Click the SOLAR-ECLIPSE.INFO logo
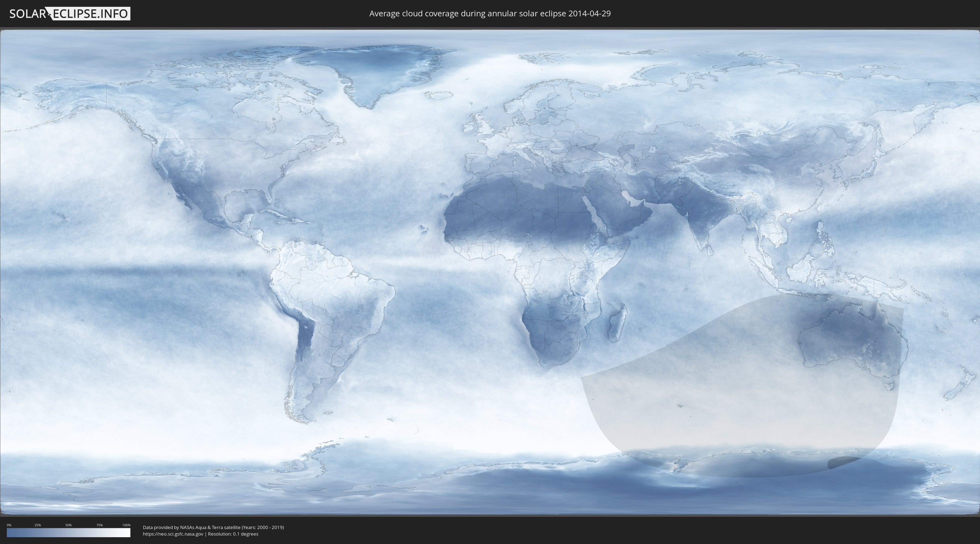The width and height of the screenshot is (980, 544). click(x=70, y=14)
